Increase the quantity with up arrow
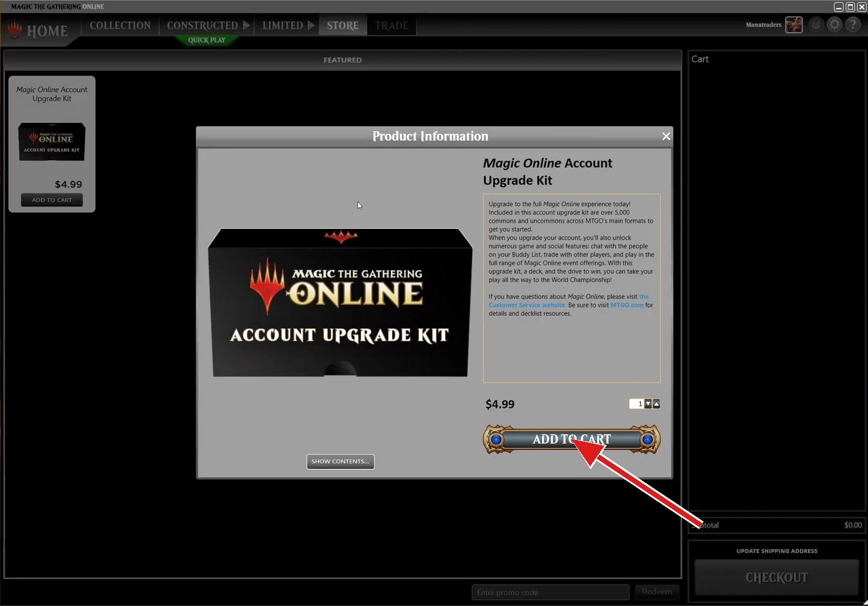 point(656,404)
